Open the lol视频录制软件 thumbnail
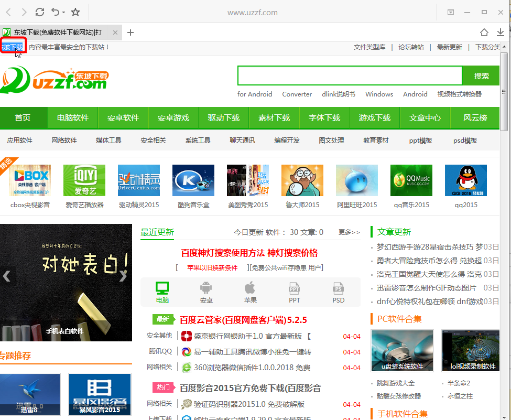 [471, 351]
